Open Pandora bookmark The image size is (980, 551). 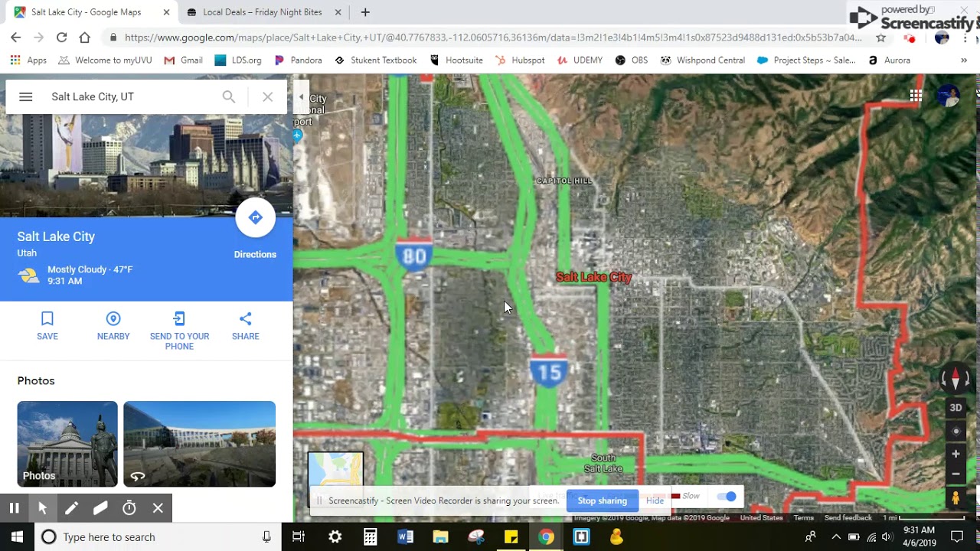(298, 60)
